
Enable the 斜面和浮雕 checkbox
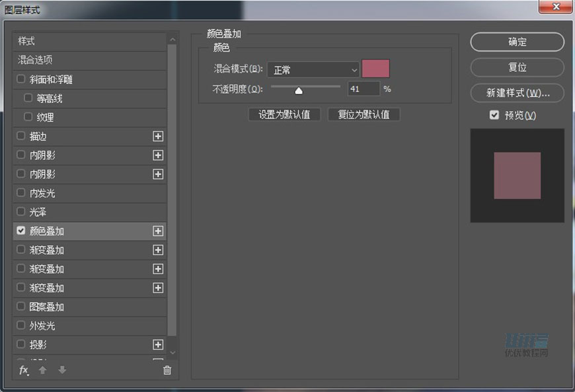pyautogui.click(x=21, y=80)
